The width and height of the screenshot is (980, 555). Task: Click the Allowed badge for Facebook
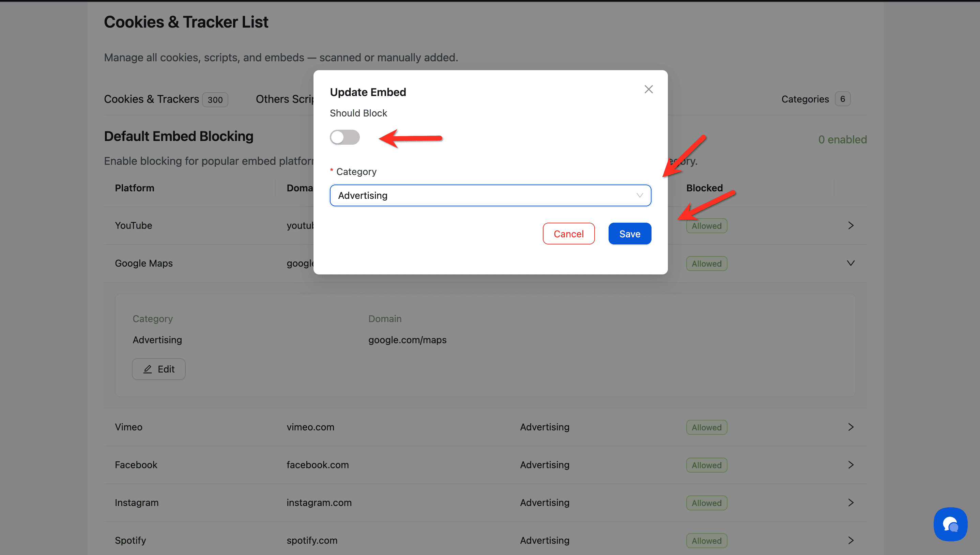pos(706,465)
